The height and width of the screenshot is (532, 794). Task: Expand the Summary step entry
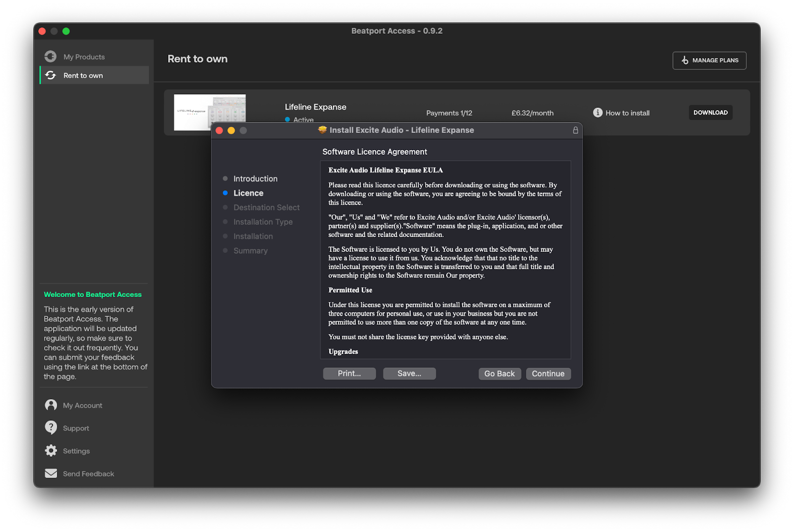coord(250,250)
